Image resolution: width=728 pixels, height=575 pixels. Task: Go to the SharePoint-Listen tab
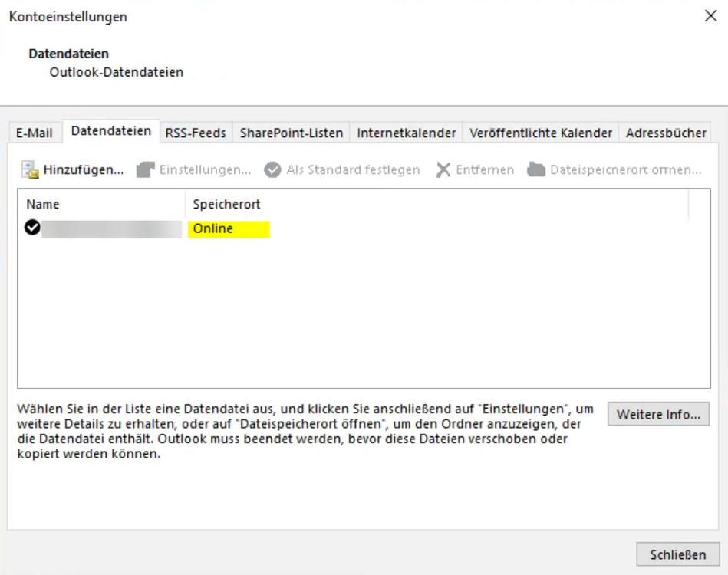pyautogui.click(x=292, y=133)
